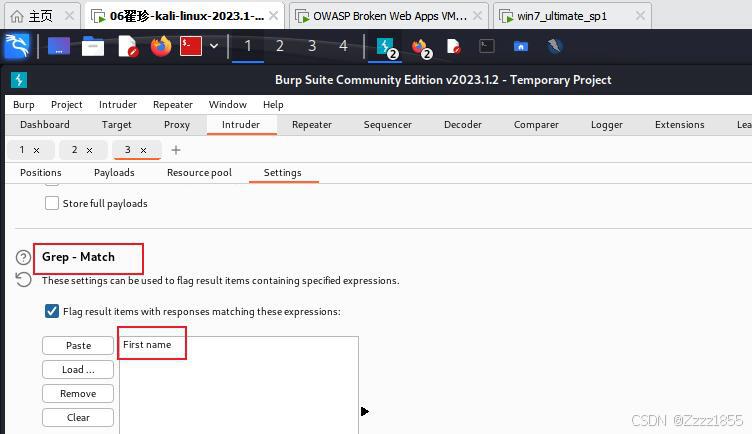
Task: Switch to the Comparer tab
Action: click(536, 125)
